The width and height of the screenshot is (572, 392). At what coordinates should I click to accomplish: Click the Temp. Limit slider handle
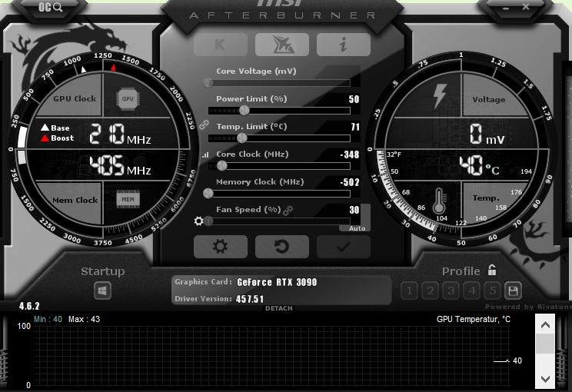(241, 138)
